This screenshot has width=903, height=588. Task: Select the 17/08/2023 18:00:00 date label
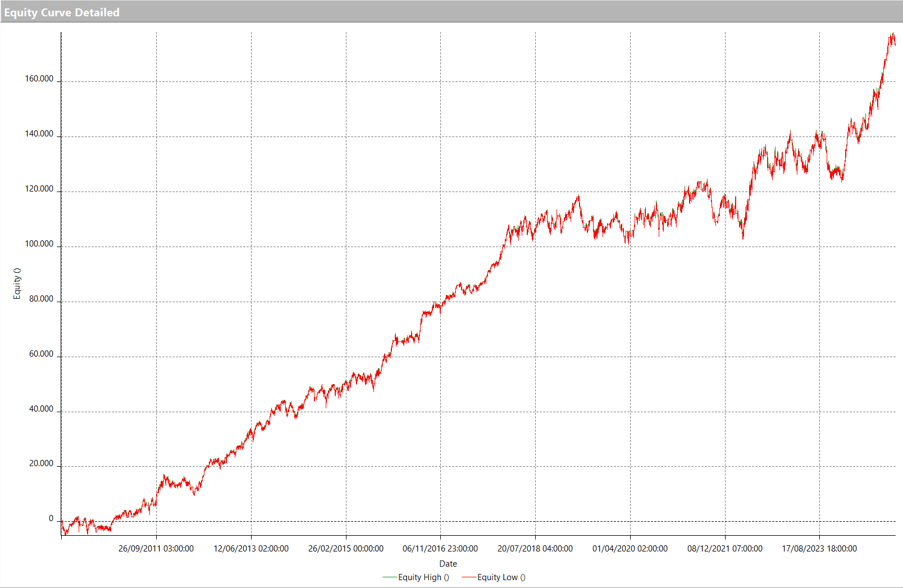click(819, 549)
